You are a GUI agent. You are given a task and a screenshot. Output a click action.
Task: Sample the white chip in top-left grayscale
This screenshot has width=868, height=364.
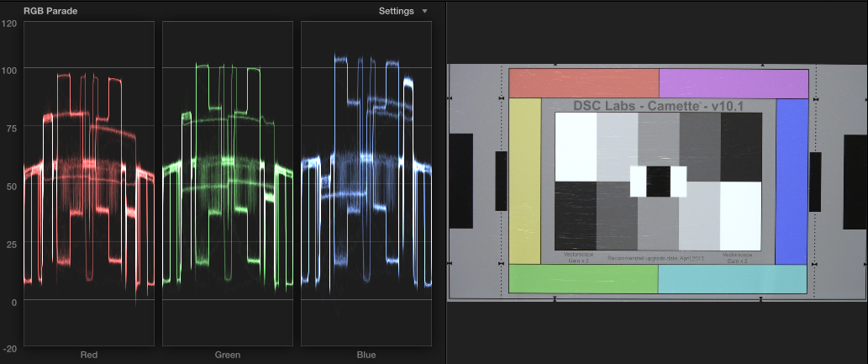576,146
